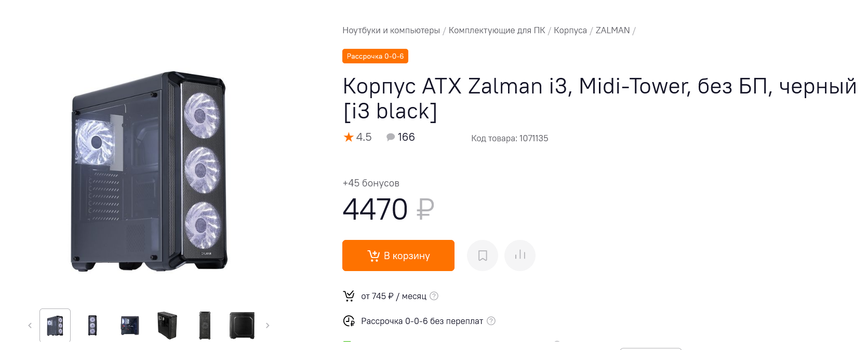The width and height of the screenshot is (868, 350).
Task: Add product to comparison with bar-chart icon
Action: coord(520,255)
